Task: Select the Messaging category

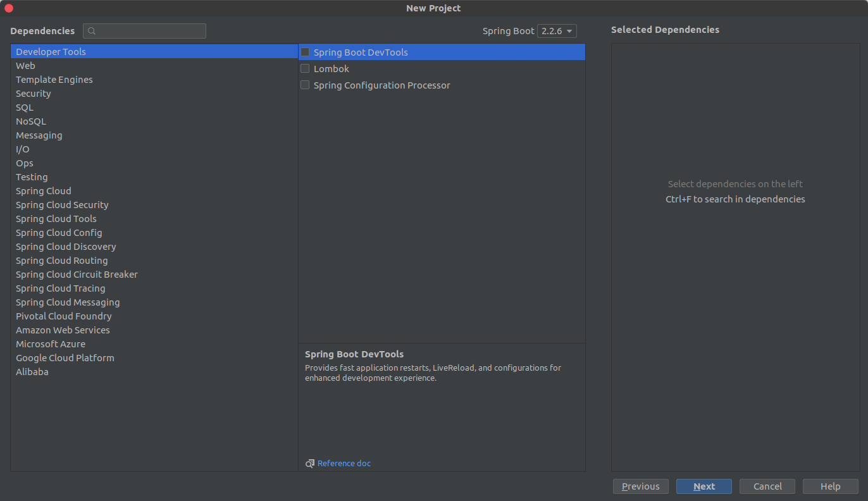Action: [154, 135]
